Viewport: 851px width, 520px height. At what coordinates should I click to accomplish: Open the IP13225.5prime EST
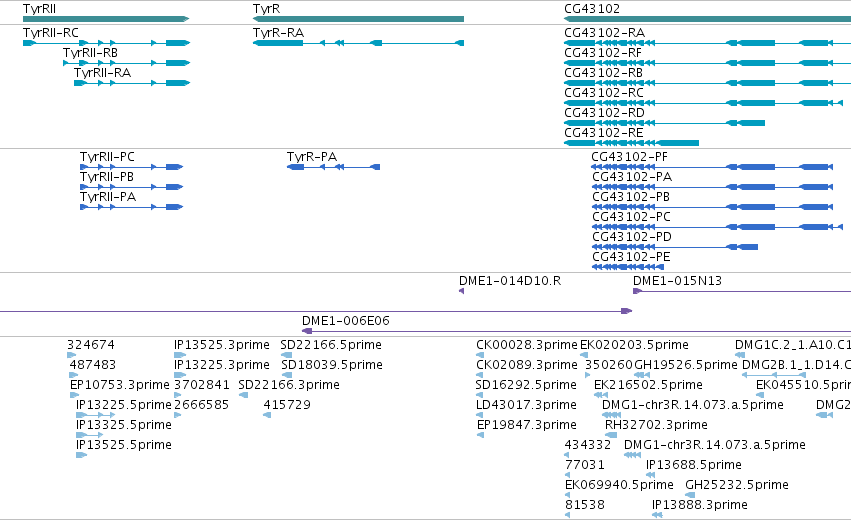point(96,415)
